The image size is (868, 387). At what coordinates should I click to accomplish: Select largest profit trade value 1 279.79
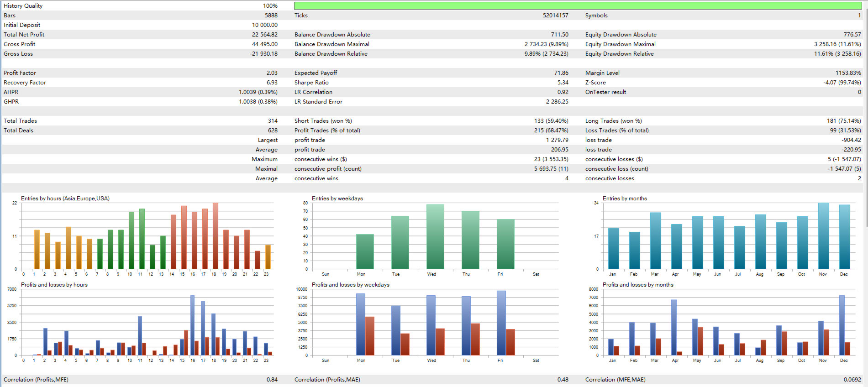coord(557,140)
